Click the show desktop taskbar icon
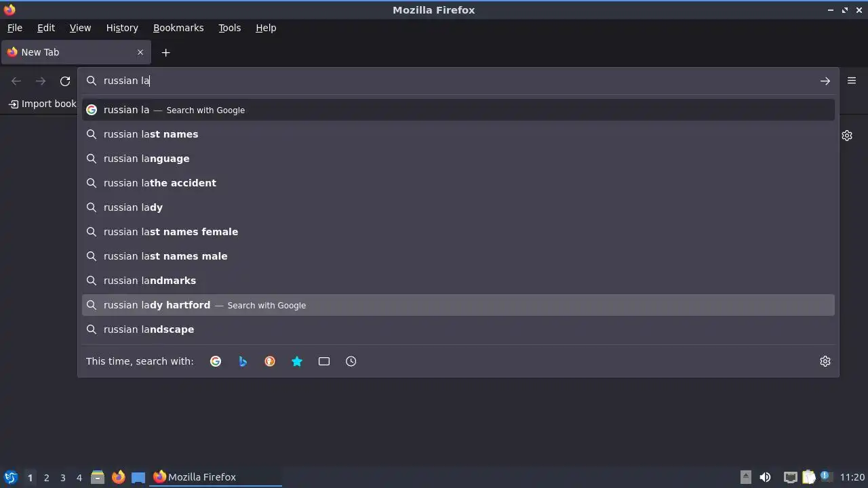 138,477
